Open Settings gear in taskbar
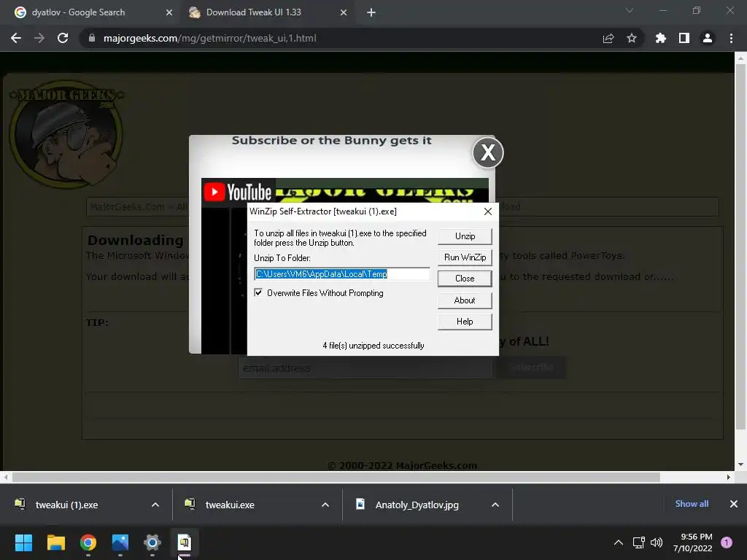The width and height of the screenshot is (747, 560). coord(152,542)
